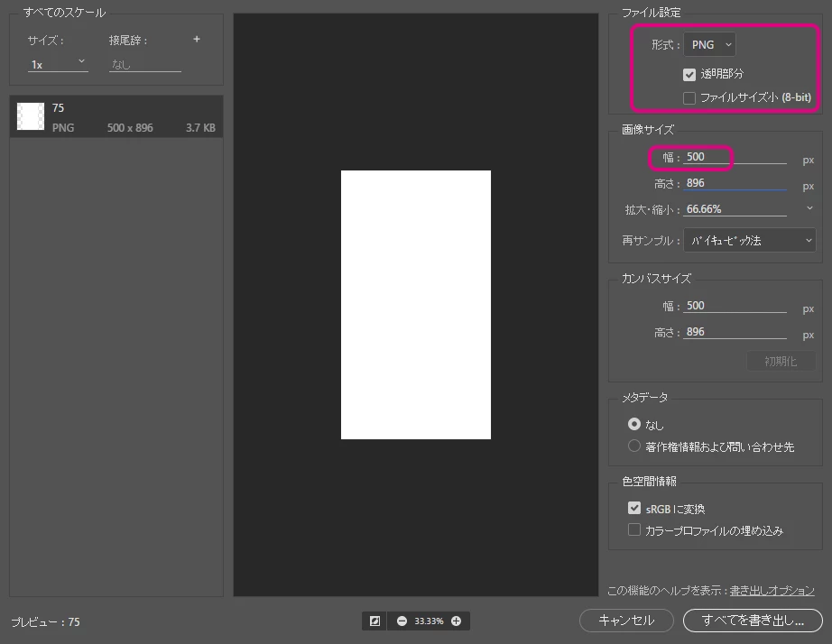Image resolution: width=832 pixels, height=644 pixels.
Task: Zoom in preview with plus icon
Action: [457, 621]
